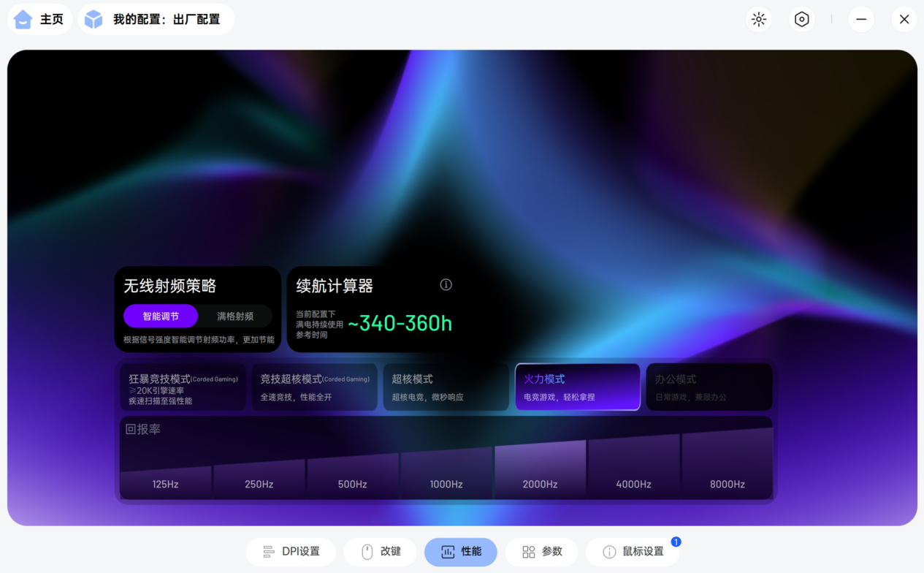
Task: Open the DPI设置 tab
Action: pyautogui.click(x=291, y=552)
